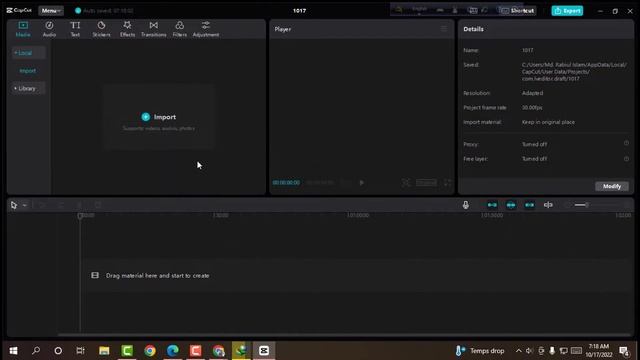
Task: Open the Adjustment tab
Action: point(206,29)
